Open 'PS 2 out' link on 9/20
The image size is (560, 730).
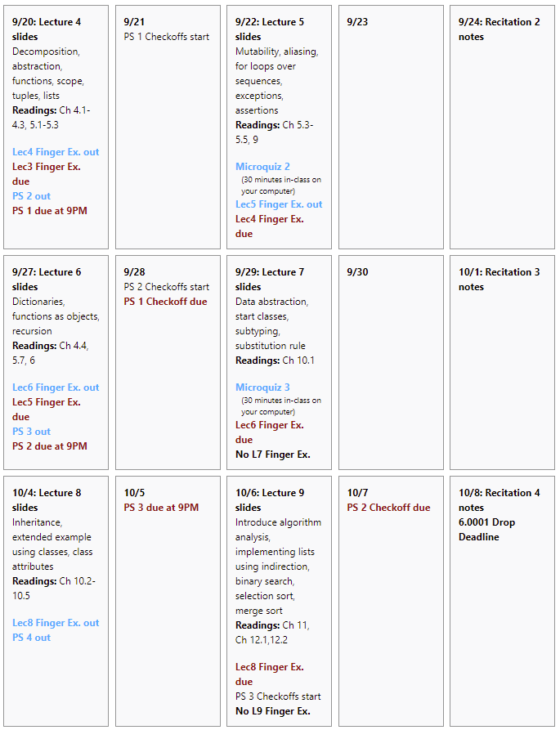pos(31,196)
